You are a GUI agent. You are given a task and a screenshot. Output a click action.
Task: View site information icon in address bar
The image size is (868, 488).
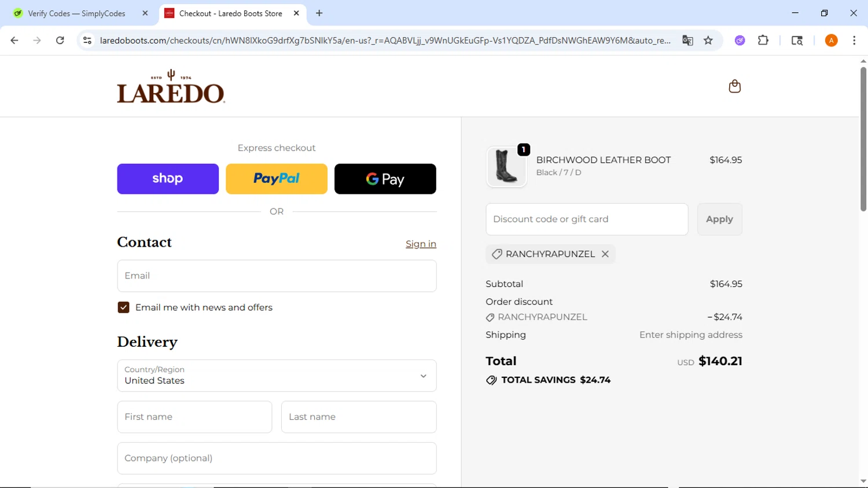coord(87,41)
